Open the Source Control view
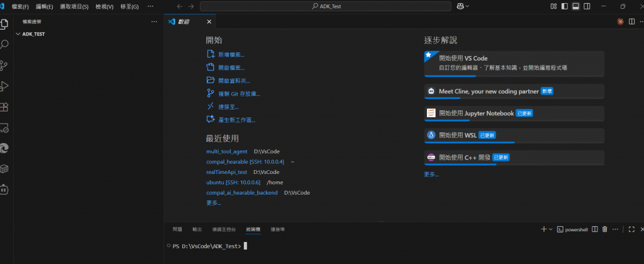This screenshot has width=644, height=264. pyautogui.click(x=4, y=66)
